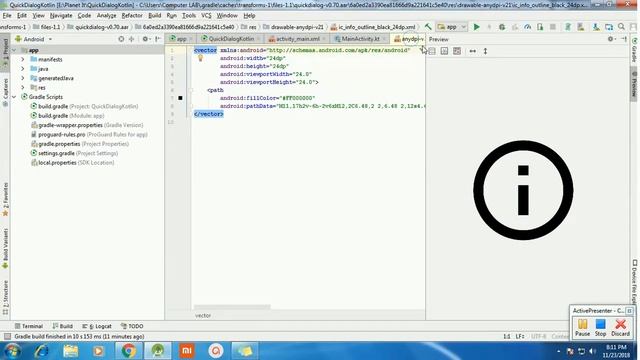Viewport: 640px width, 360px height.
Task: Click the vertical fit arrows in Preview toolbar
Action: (485, 51)
